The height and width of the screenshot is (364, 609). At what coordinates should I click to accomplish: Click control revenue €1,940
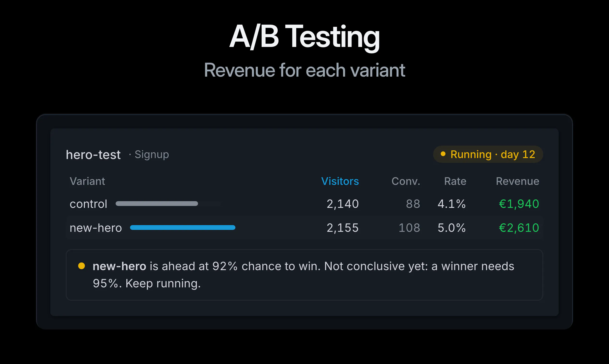519,204
